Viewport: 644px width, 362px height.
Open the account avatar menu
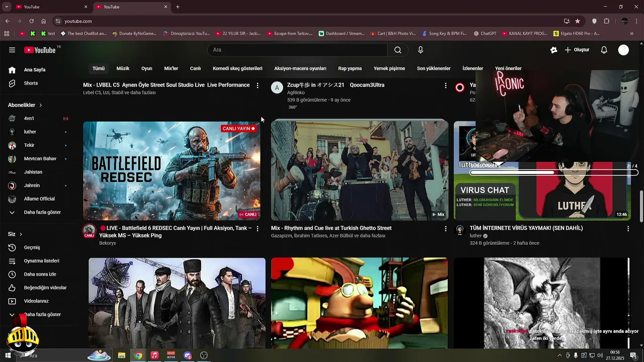coord(623,50)
